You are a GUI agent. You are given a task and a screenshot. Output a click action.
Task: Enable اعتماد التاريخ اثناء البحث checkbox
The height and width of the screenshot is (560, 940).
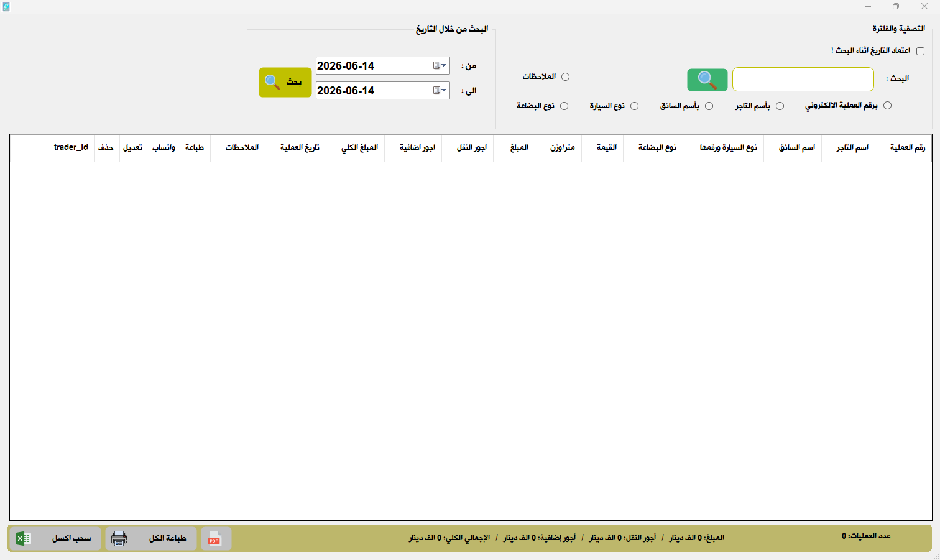pos(920,51)
